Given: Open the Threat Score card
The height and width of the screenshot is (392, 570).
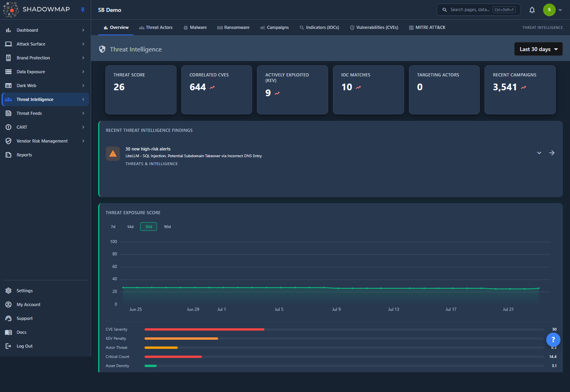Looking at the screenshot, I should tap(141, 90).
